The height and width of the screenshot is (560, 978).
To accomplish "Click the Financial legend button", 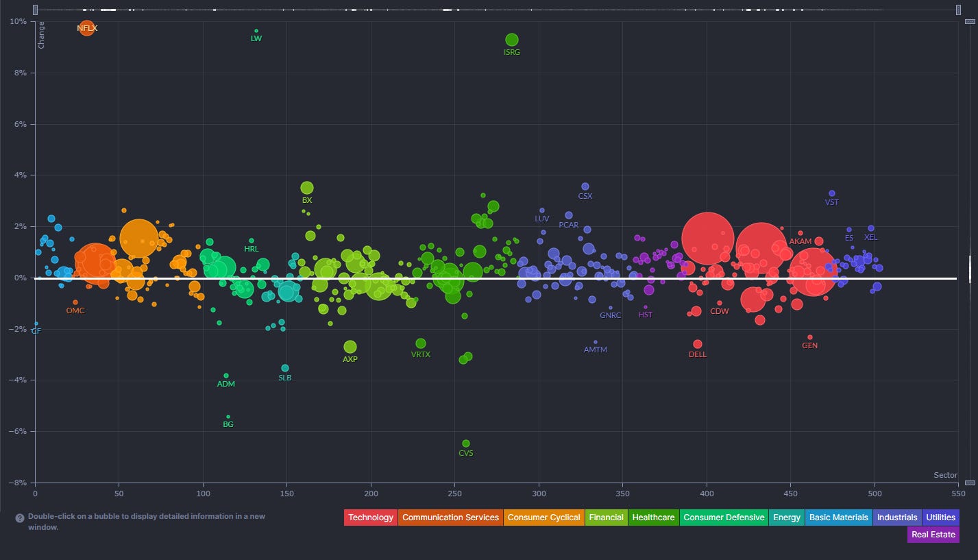I will point(607,518).
